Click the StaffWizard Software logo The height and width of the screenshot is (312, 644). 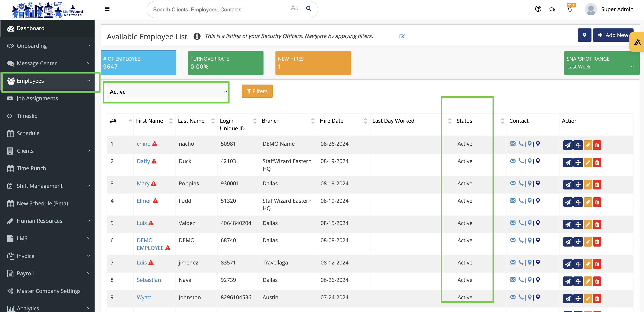click(x=47, y=10)
